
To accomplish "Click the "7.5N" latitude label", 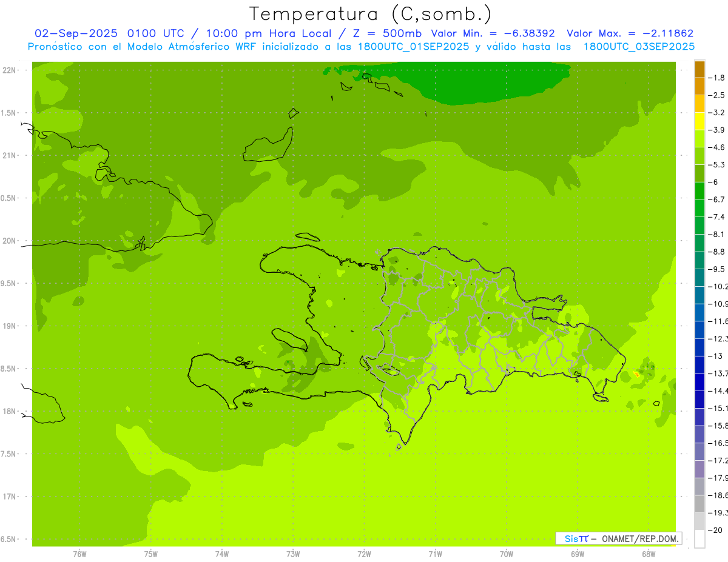I will click(8, 454).
